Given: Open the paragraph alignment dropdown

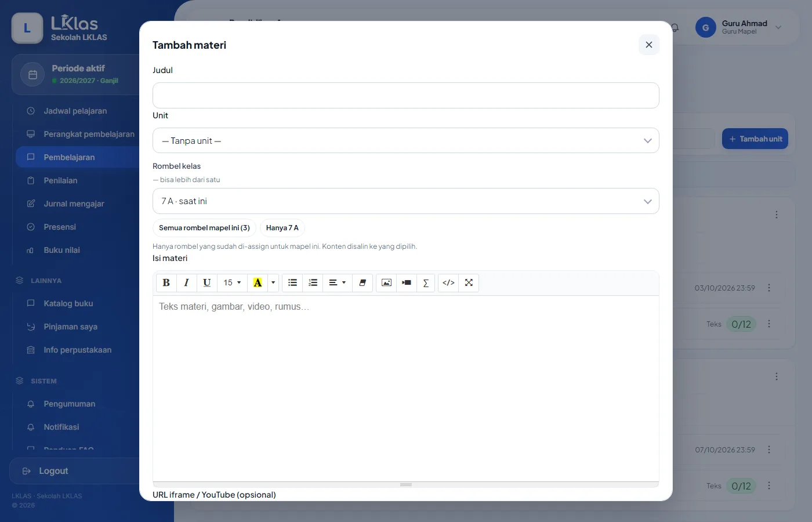Looking at the screenshot, I should tap(338, 283).
